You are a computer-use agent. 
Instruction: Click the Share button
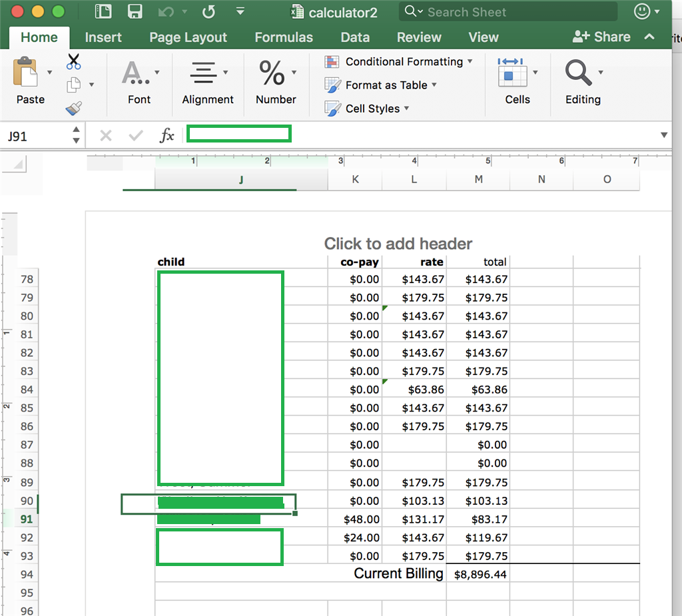pyautogui.click(x=601, y=37)
